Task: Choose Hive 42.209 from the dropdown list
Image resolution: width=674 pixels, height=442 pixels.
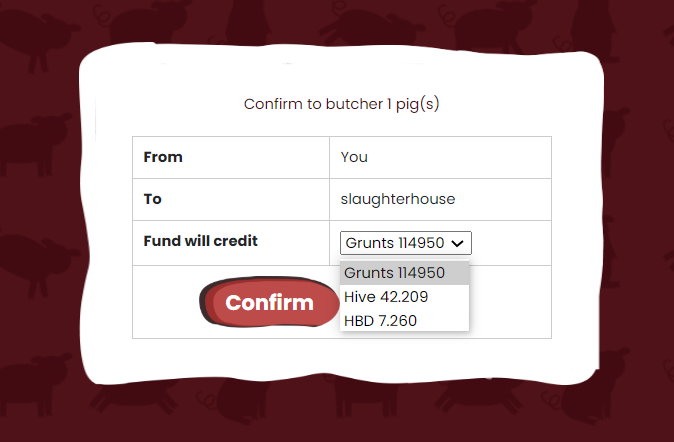Action: point(404,297)
